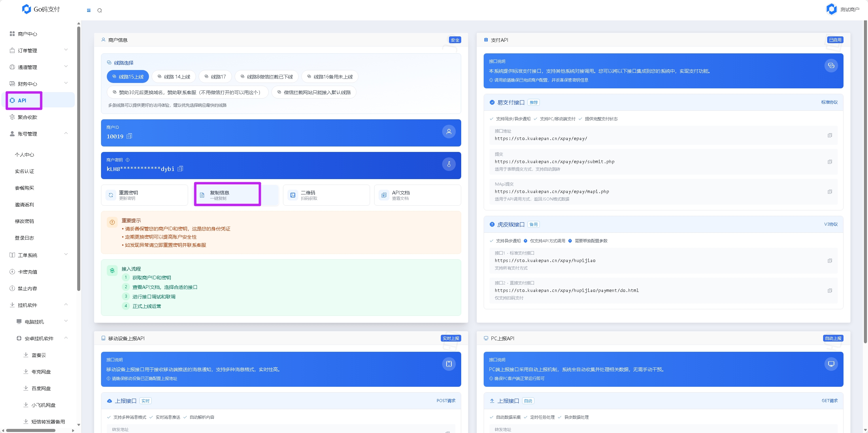Click 夸克网盘 download icon
Image resolution: width=868 pixels, height=433 pixels.
pyautogui.click(x=26, y=371)
